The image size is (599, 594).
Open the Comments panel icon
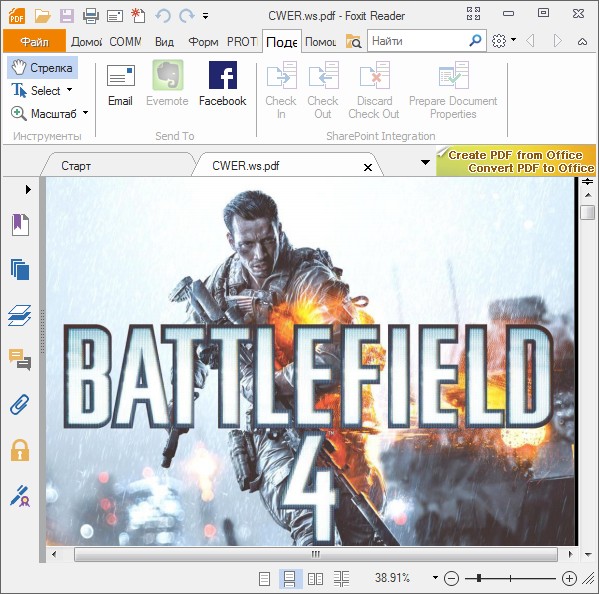click(20, 359)
